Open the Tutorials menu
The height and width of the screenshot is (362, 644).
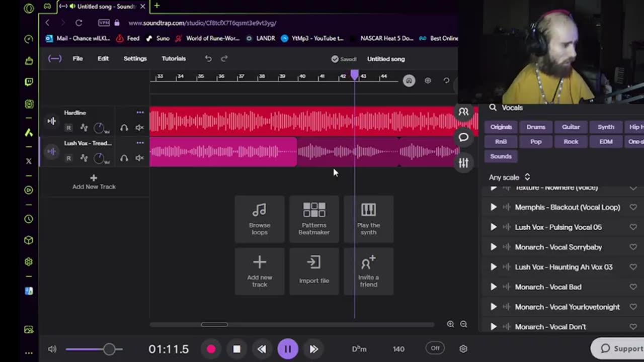[174, 58]
